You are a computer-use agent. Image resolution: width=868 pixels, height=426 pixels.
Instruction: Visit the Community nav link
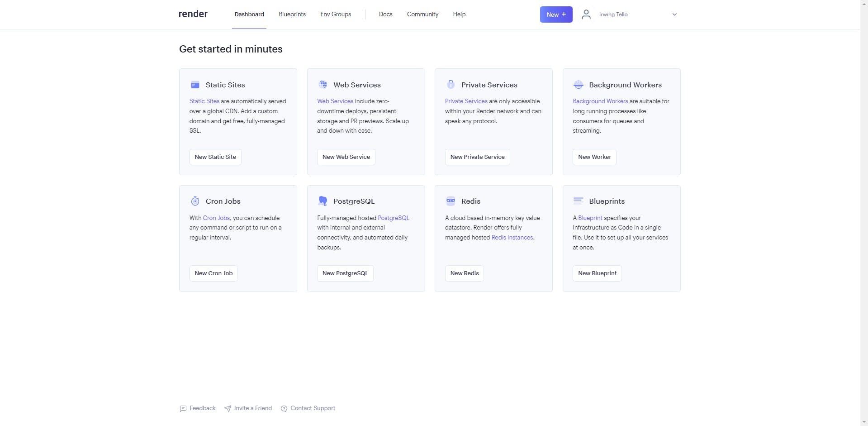coord(422,14)
